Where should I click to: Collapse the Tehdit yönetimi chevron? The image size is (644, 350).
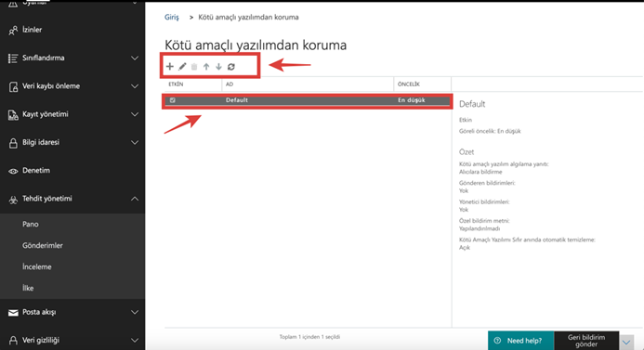point(135,199)
